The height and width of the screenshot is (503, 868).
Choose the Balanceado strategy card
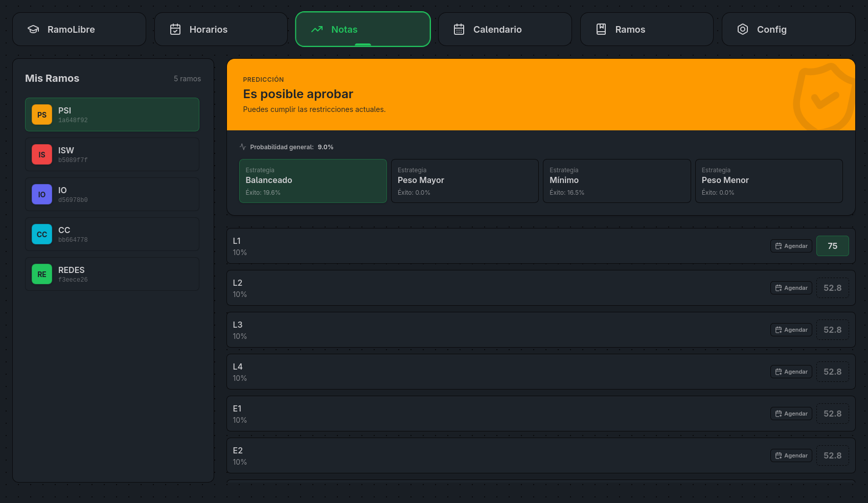tap(313, 181)
